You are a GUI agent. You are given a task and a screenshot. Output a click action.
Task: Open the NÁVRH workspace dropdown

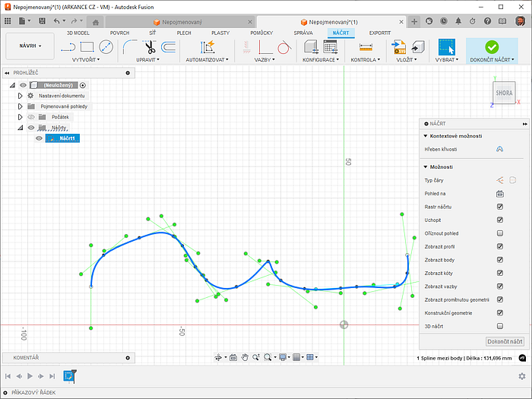30,46
